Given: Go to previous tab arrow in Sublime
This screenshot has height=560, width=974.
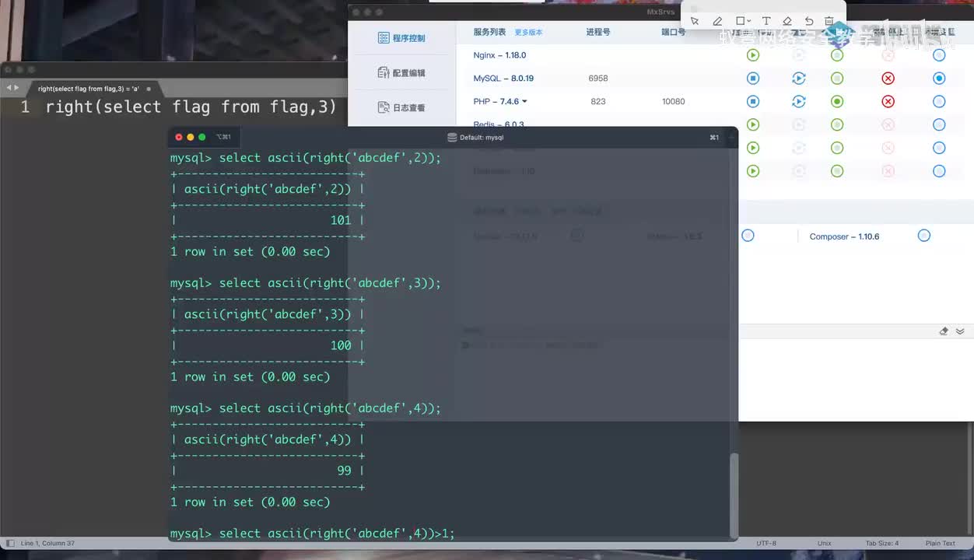Looking at the screenshot, I should 8,88.
